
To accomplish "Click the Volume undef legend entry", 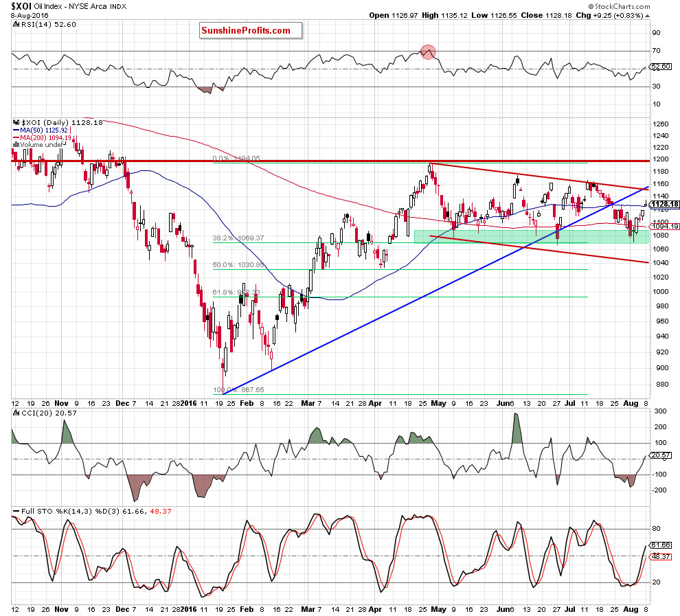I will 39,144.
